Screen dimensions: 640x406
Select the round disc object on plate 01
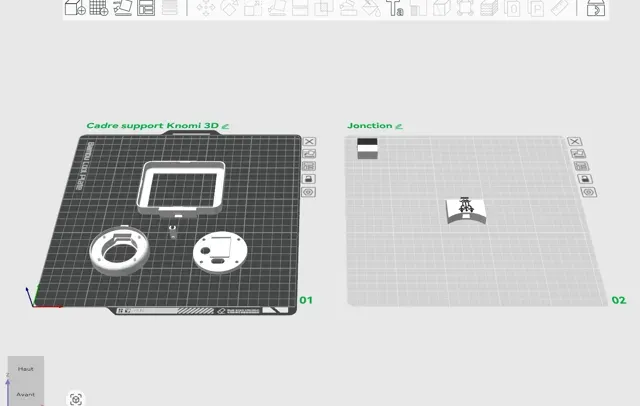coord(220,252)
